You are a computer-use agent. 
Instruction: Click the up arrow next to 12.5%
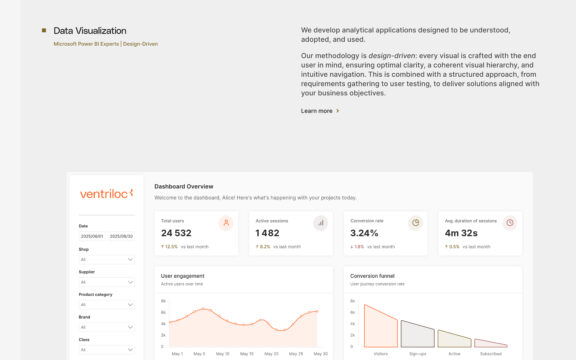[x=162, y=246]
